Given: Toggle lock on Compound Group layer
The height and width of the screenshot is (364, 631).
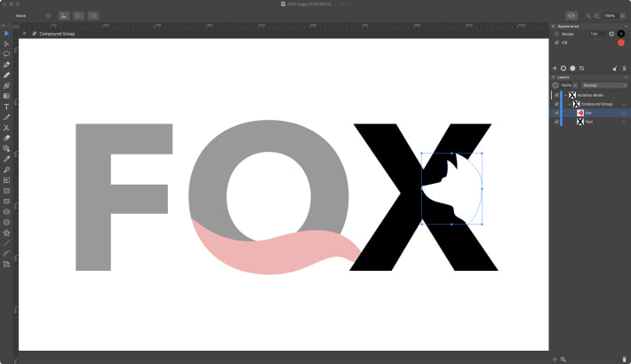Looking at the screenshot, I should [x=624, y=104].
